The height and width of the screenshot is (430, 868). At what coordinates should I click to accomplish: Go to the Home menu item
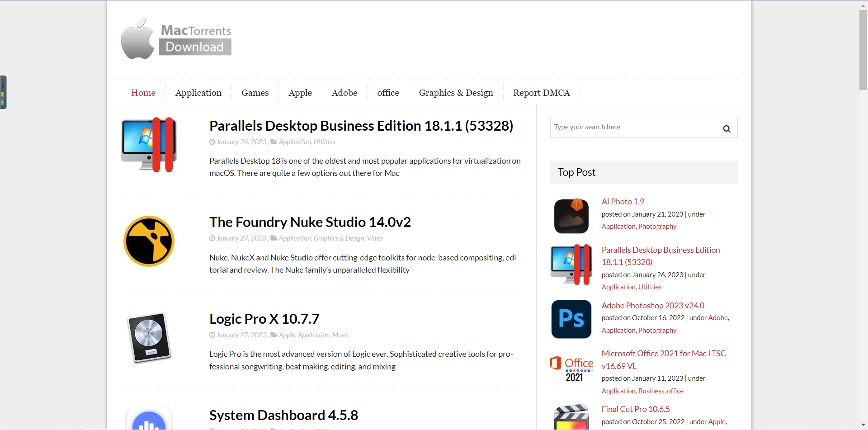(143, 93)
